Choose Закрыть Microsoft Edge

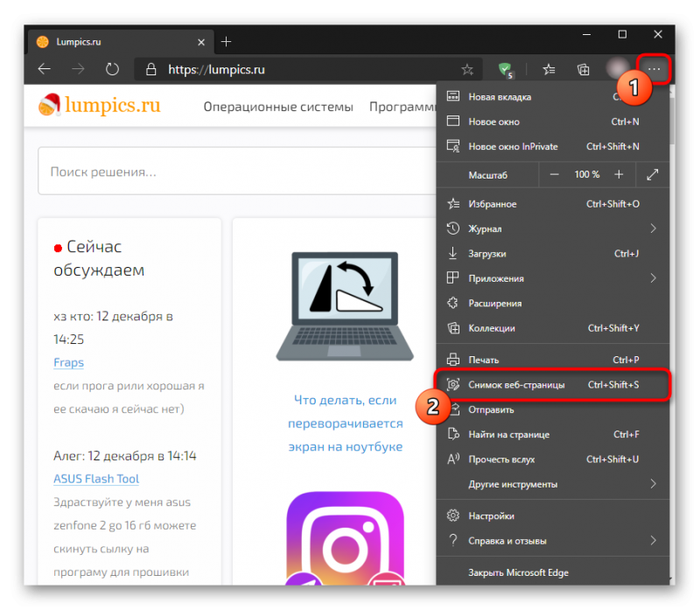(x=553, y=572)
